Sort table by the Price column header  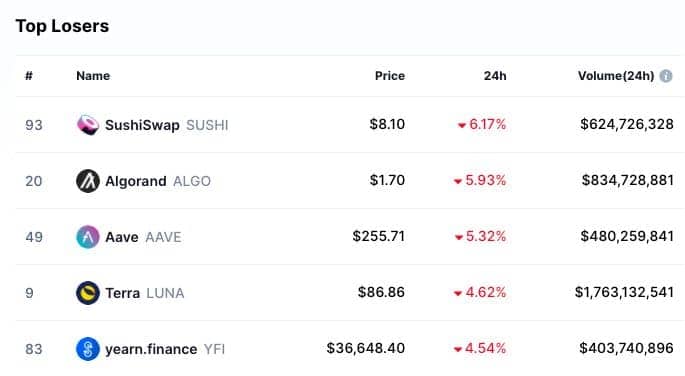[x=390, y=76]
